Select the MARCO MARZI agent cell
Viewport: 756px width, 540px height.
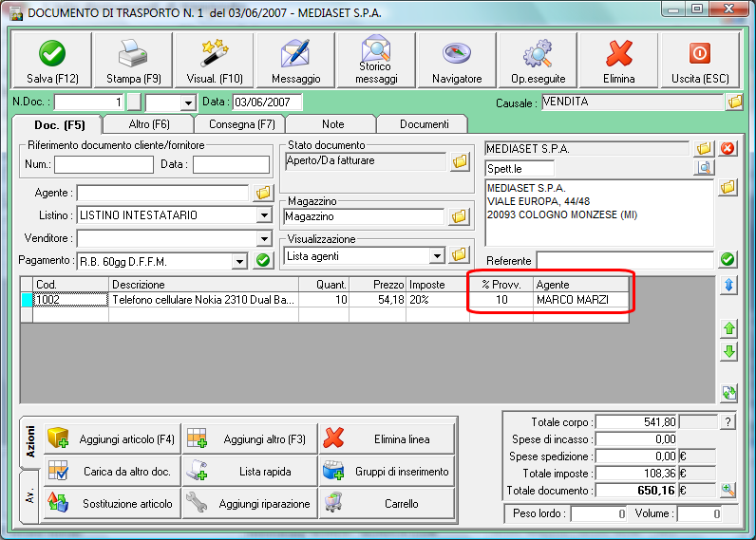coord(581,300)
